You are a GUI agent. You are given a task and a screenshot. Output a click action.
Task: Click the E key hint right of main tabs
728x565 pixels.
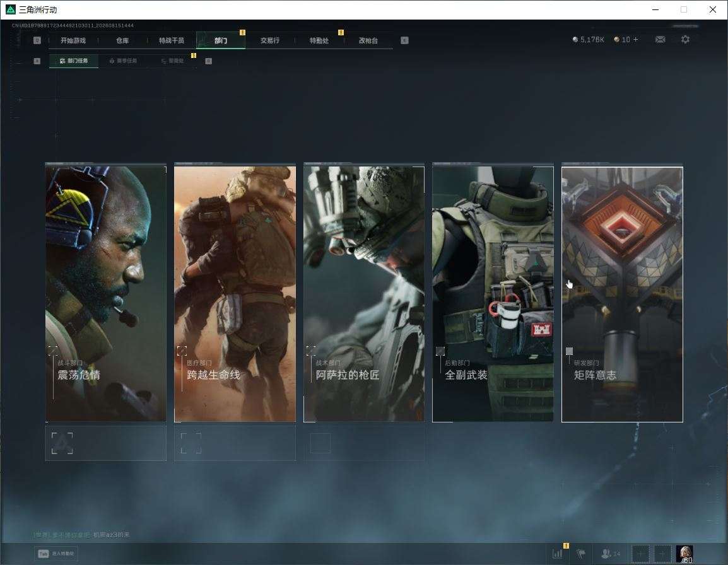click(404, 40)
